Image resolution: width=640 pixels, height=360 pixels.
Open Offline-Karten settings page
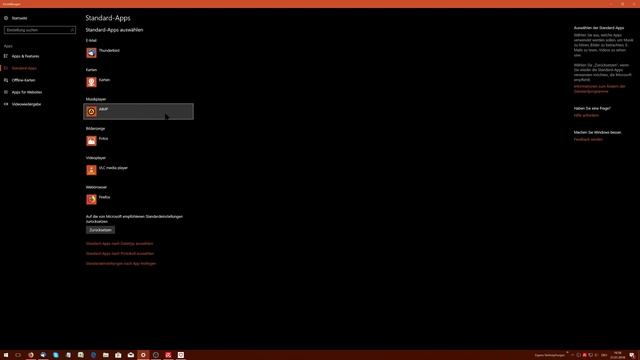(x=23, y=80)
